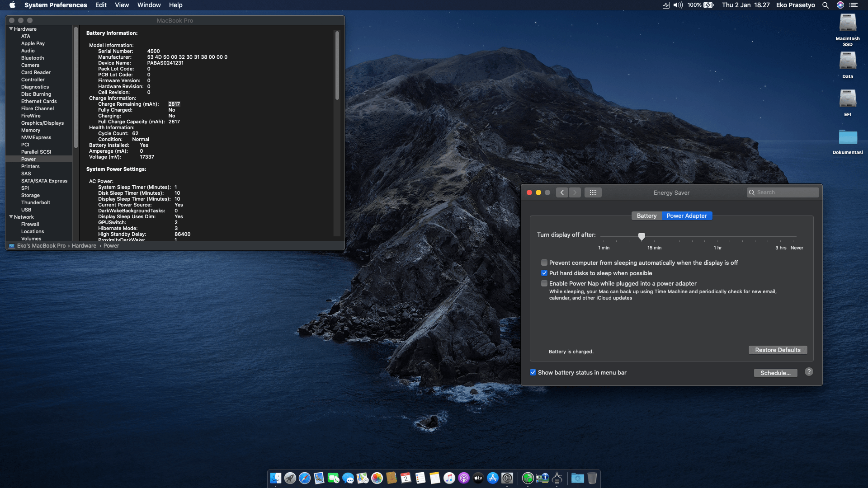Image resolution: width=868 pixels, height=488 pixels.
Task: Open Calendar from the Dock
Action: pyautogui.click(x=406, y=478)
